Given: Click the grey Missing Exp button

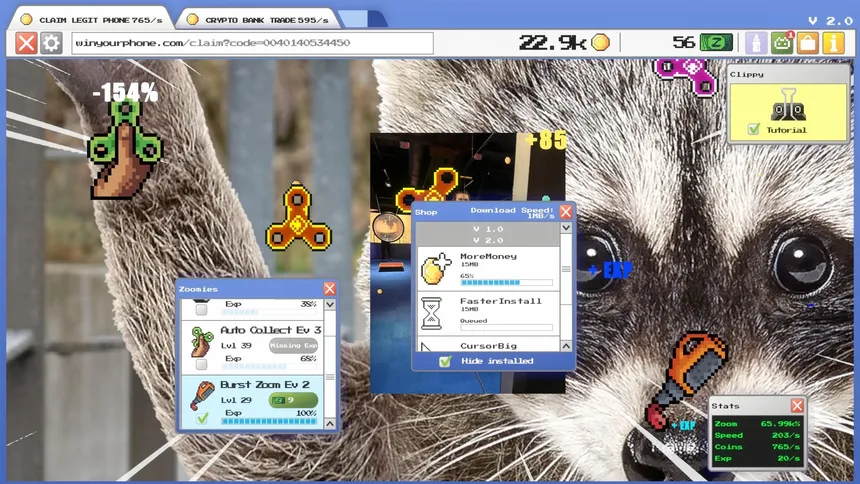Looking at the screenshot, I should pos(293,345).
